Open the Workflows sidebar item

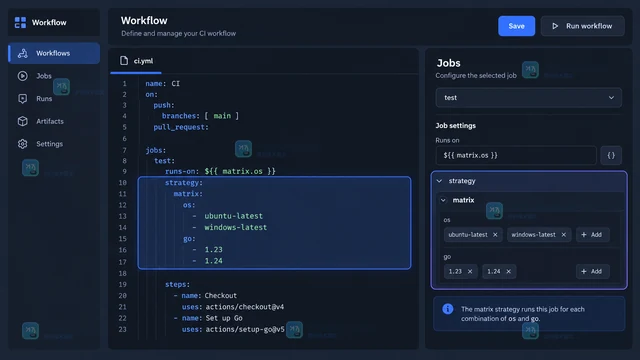coord(54,53)
